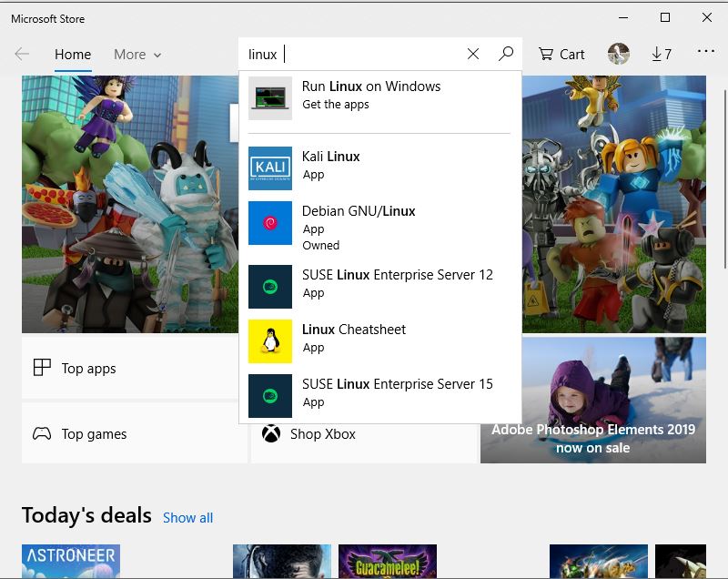The height and width of the screenshot is (579, 728).
Task: Click the back arrow button
Action: pos(22,54)
